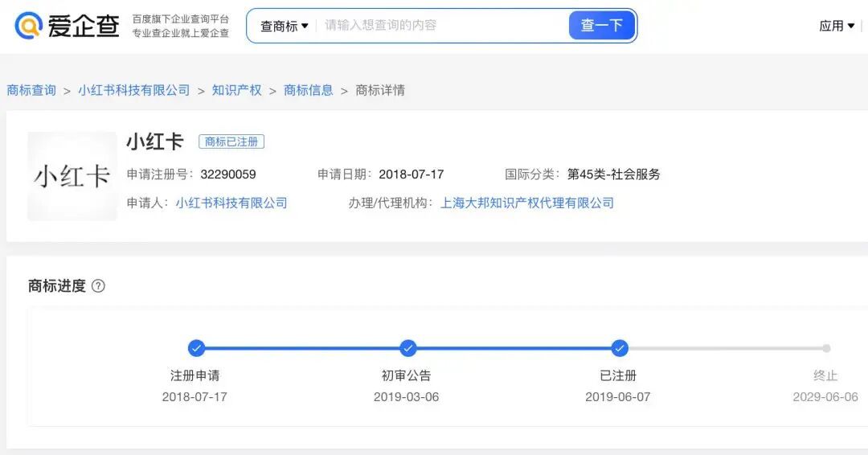Click the 注册申请 checkmark progress node
The width and height of the screenshot is (868, 455).
(x=196, y=348)
